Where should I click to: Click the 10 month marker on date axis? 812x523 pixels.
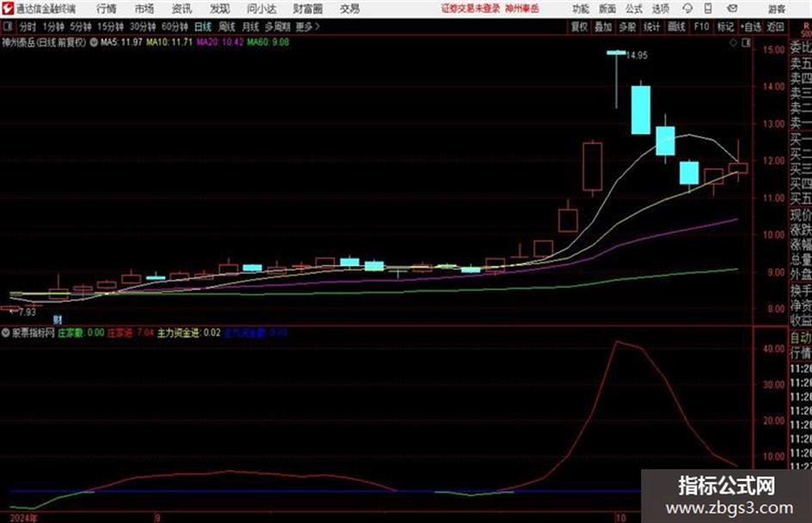click(621, 518)
